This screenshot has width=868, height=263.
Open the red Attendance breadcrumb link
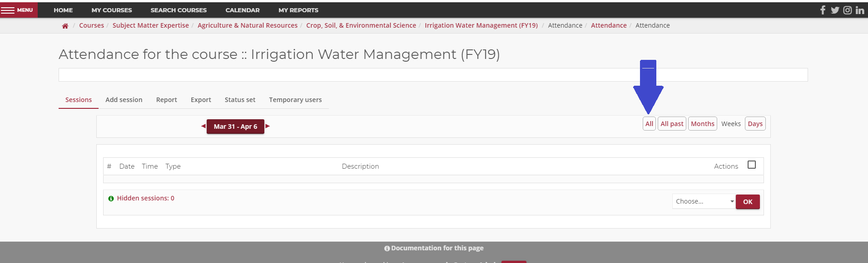[609, 25]
